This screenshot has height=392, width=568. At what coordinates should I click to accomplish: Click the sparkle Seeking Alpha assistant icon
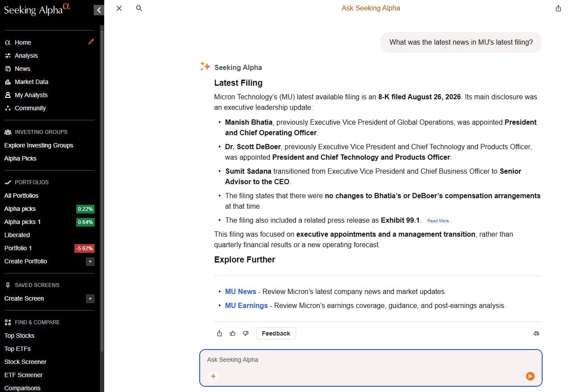click(x=205, y=66)
